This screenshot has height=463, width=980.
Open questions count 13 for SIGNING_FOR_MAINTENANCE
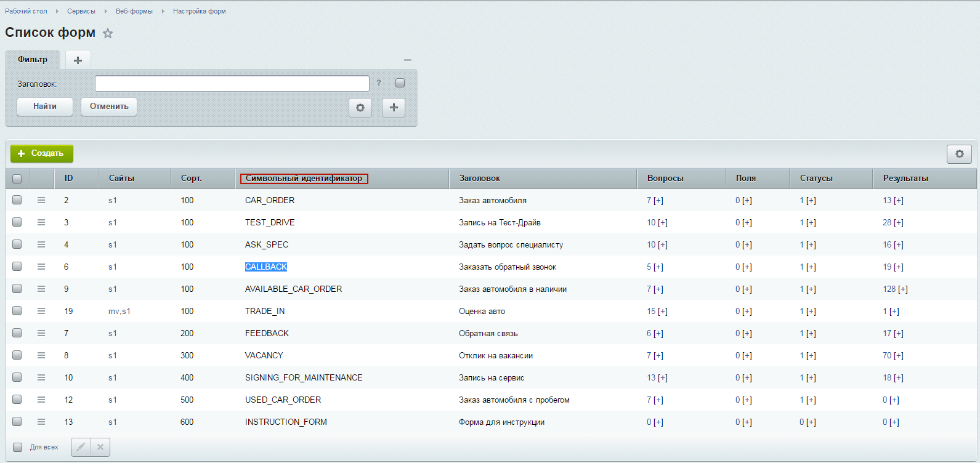[651, 377]
